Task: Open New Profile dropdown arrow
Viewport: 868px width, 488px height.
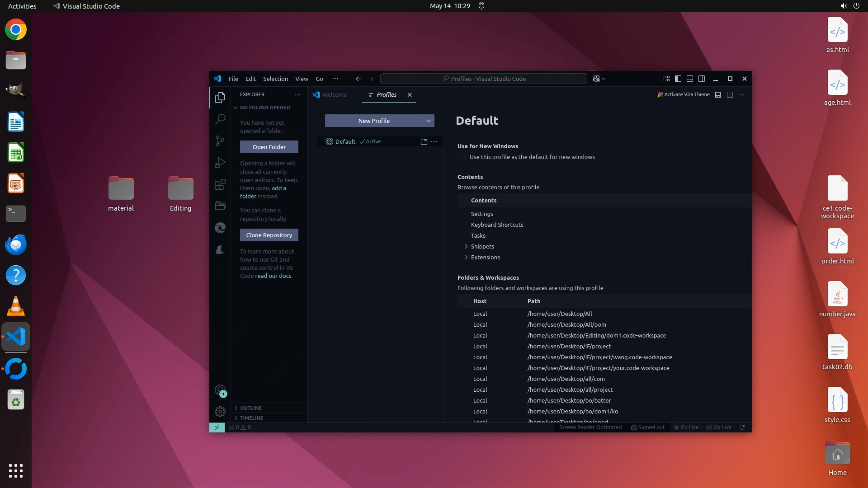Action: pyautogui.click(x=429, y=121)
